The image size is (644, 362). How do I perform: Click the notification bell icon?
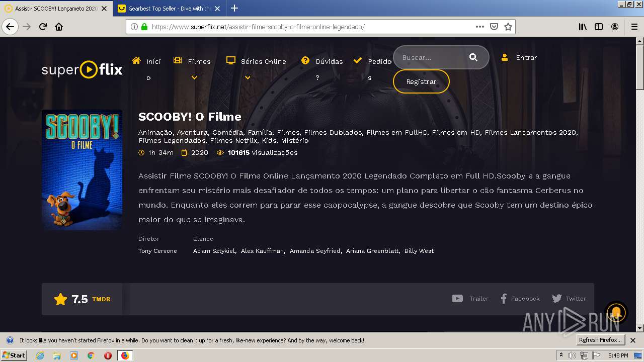point(617,313)
